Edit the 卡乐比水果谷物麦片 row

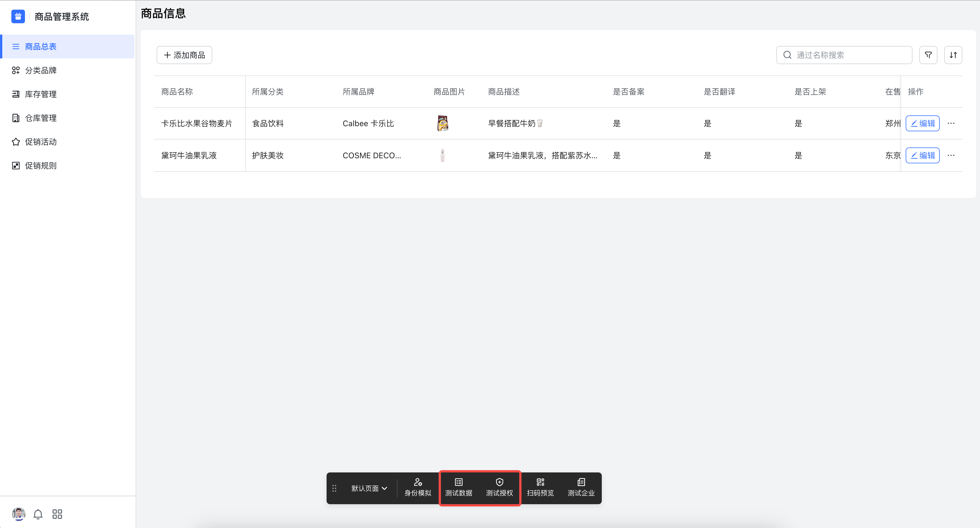[923, 123]
